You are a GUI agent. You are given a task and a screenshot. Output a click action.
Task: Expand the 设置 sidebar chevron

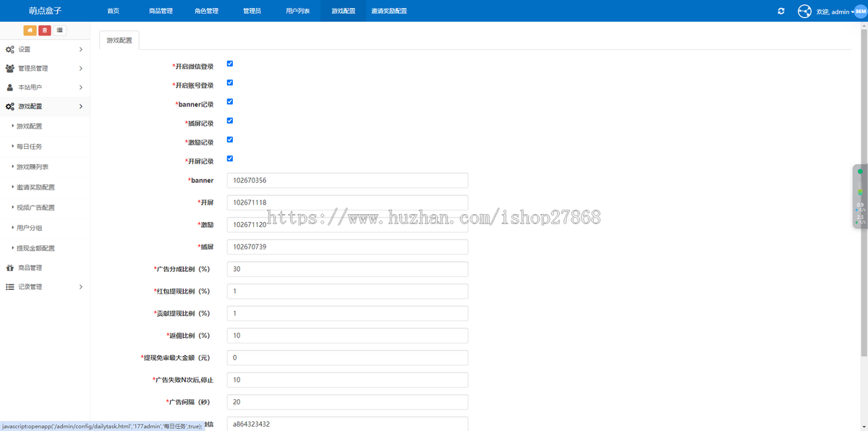[80, 49]
